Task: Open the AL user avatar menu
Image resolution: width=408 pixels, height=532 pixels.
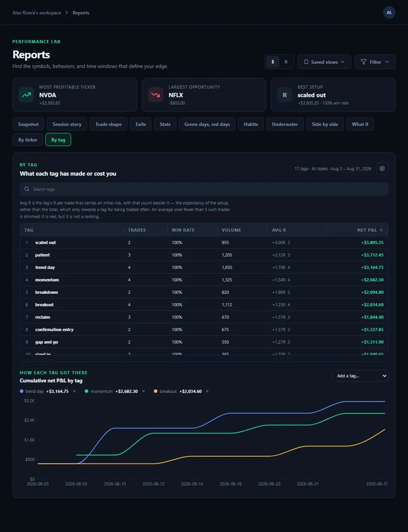Action: point(389,12)
